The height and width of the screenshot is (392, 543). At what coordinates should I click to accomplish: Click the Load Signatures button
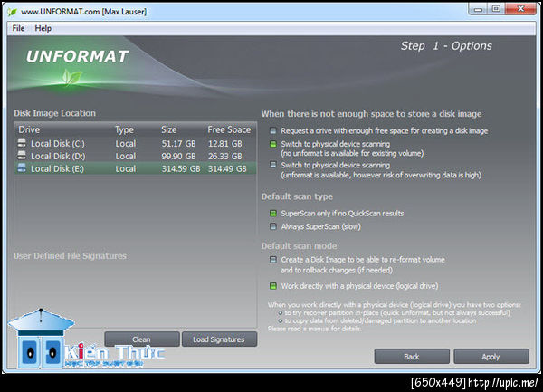(x=219, y=339)
